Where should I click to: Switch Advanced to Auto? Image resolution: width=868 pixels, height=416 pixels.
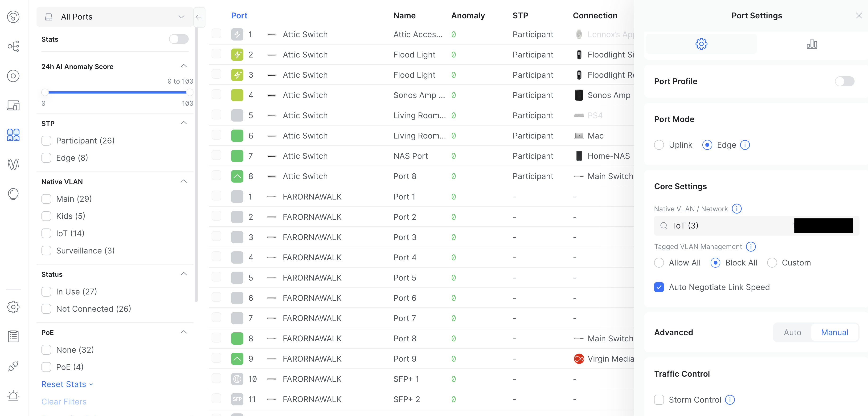(x=792, y=332)
